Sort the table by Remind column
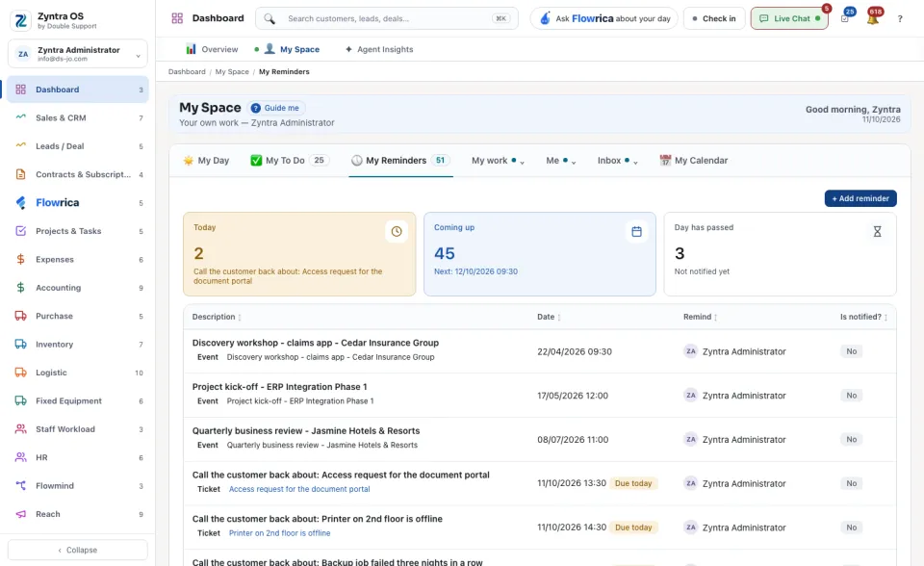The image size is (924, 566). pyautogui.click(x=700, y=318)
